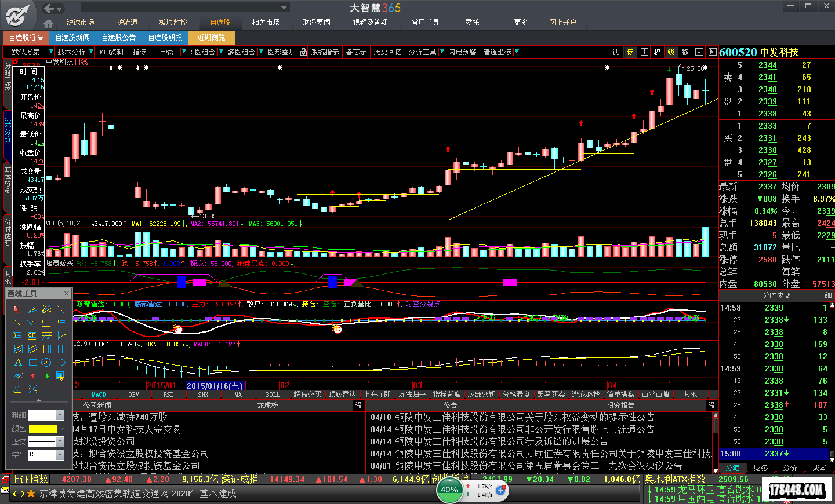Select the text annotation 'A' tool

[x=18, y=362]
